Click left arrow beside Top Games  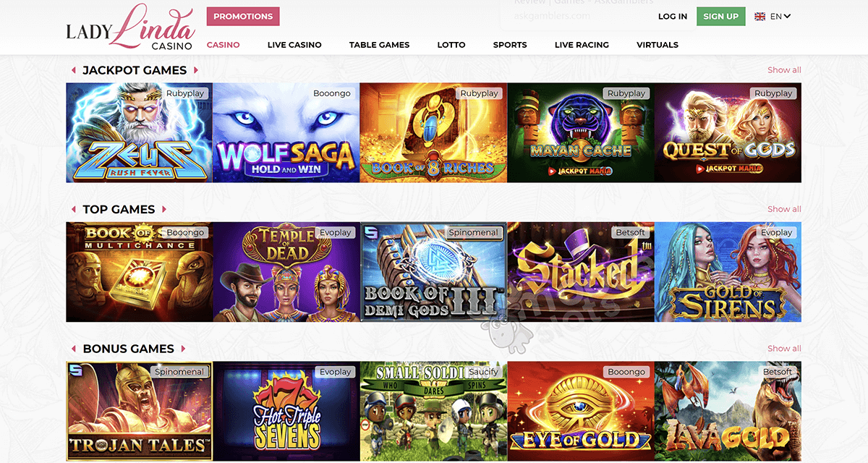(74, 209)
